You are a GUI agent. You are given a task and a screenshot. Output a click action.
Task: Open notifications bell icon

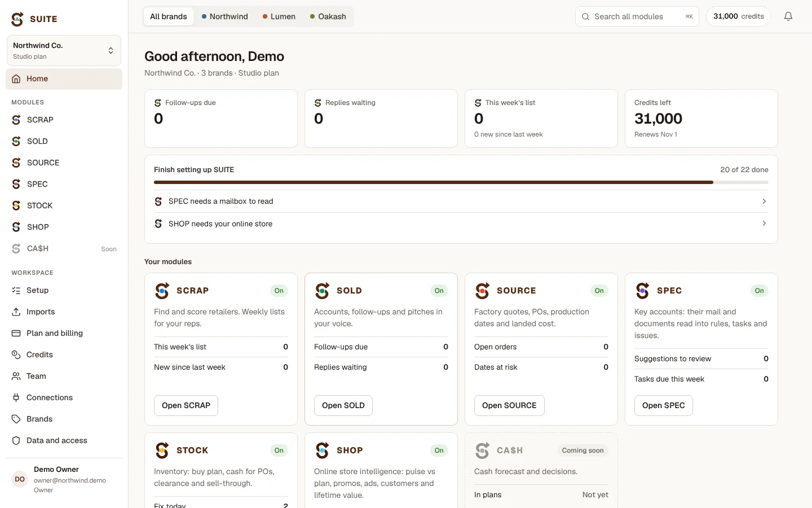pyautogui.click(x=788, y=16)
